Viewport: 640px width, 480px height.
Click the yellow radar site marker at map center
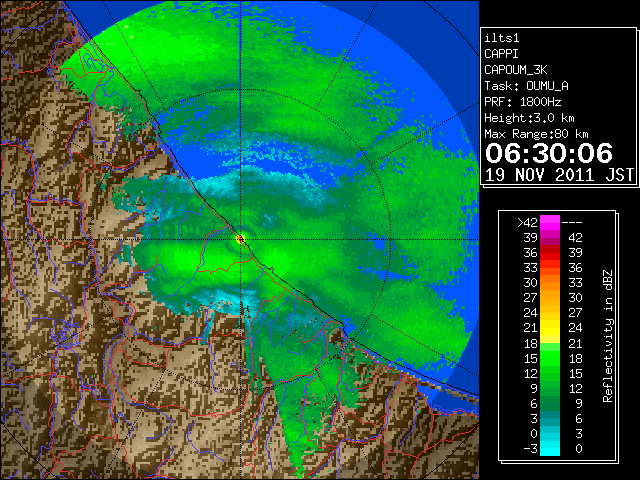pos(240,239)
